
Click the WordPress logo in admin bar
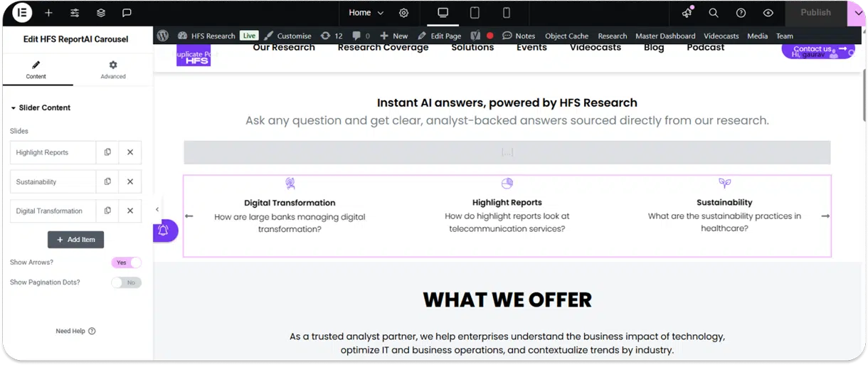(x=163, y=36)
